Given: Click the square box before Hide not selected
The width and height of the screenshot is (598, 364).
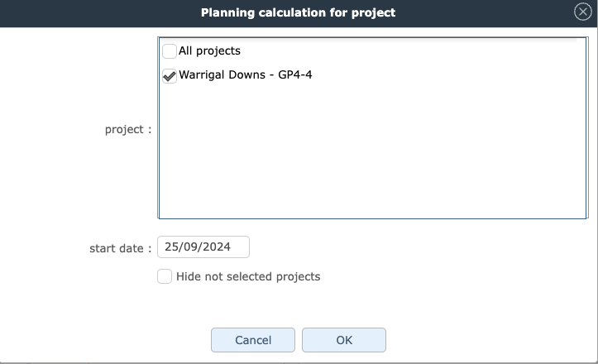Looking at the screenshot, I should click(x=165, y=276).
